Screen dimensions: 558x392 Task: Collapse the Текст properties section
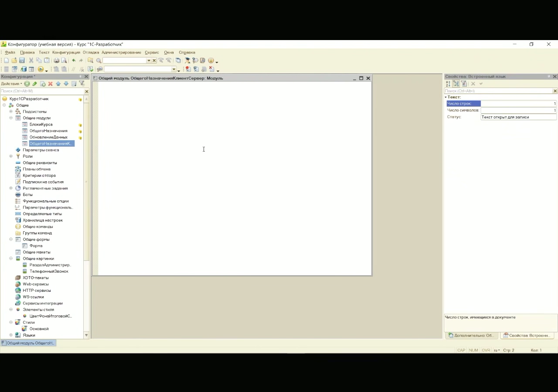(x=446, y=97)
